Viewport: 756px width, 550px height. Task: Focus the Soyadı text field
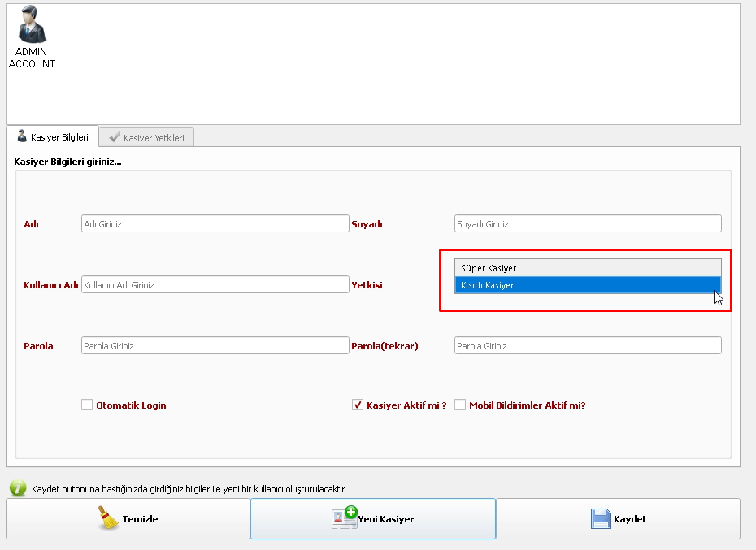(x=587, y=223)
